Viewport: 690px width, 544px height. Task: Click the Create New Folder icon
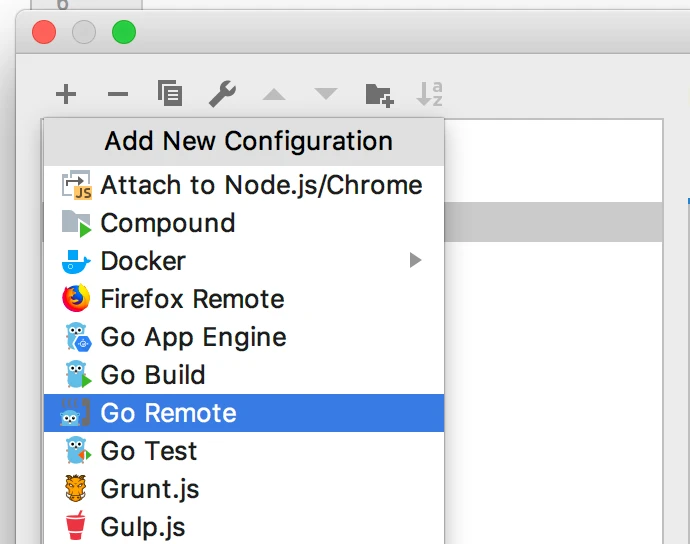tap(379, 95)
